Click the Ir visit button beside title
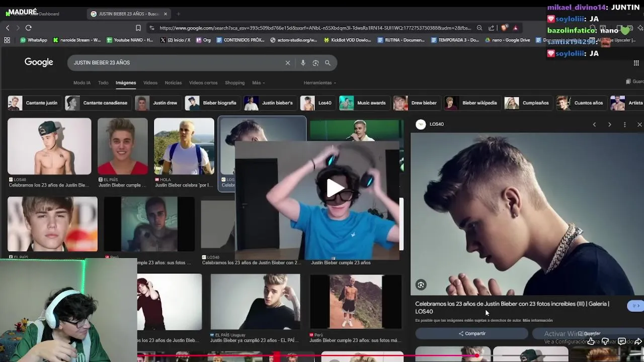This screenshot has height=362, width=644. pyautogui.click(x=635, y=306)
